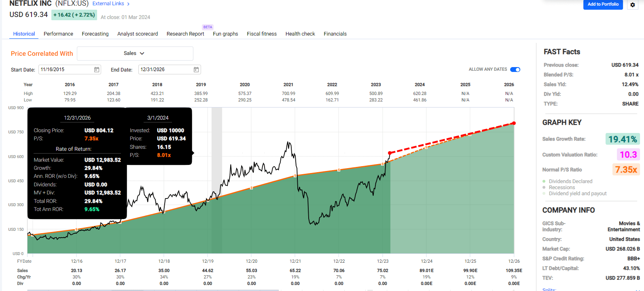This screenshot has width=644, height=291.
Task: Click the Sales dropdown chevron arrow
Action: click(142, 53)
